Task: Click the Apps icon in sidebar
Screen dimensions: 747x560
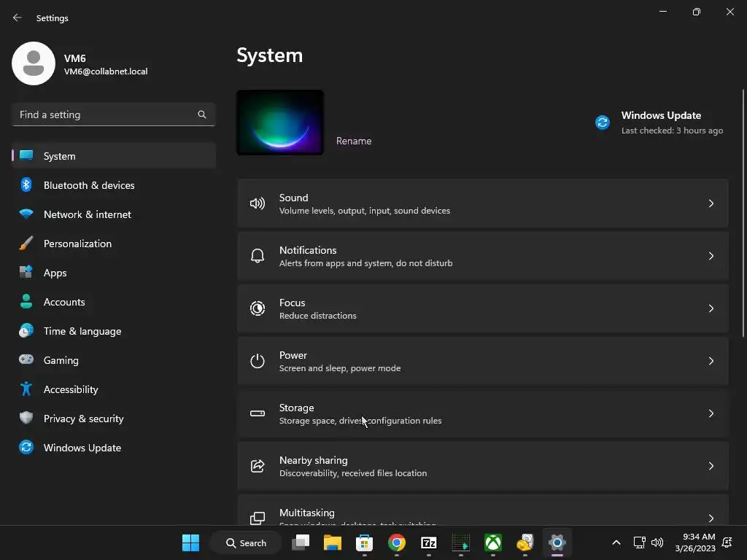Action: coord(26,273)
